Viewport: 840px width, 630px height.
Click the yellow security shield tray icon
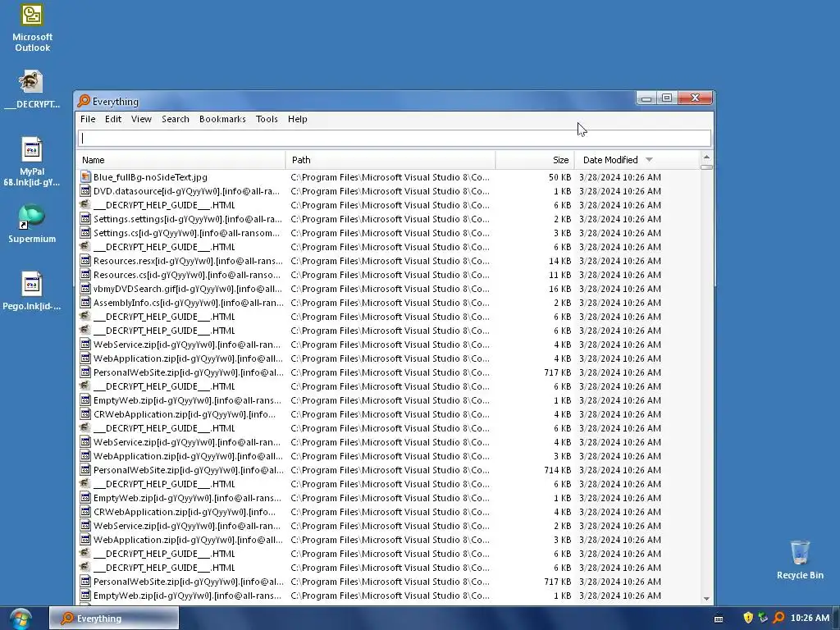click(748, 618)
